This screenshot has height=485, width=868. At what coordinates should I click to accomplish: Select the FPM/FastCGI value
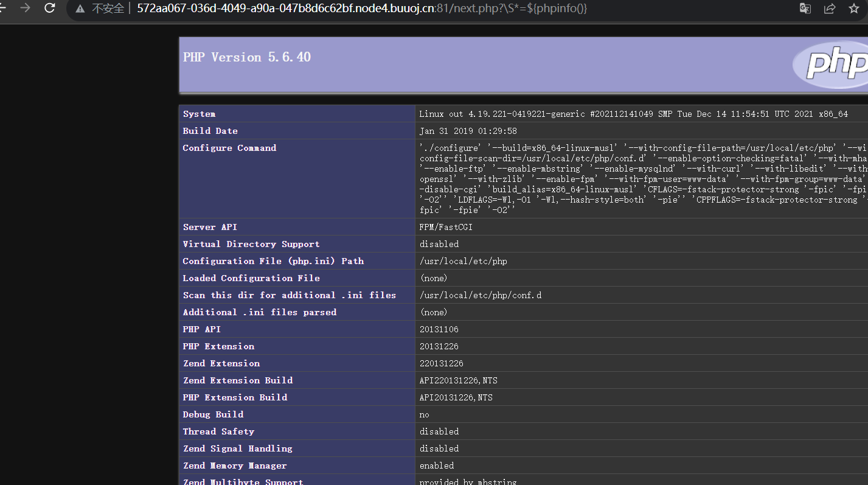446,227
